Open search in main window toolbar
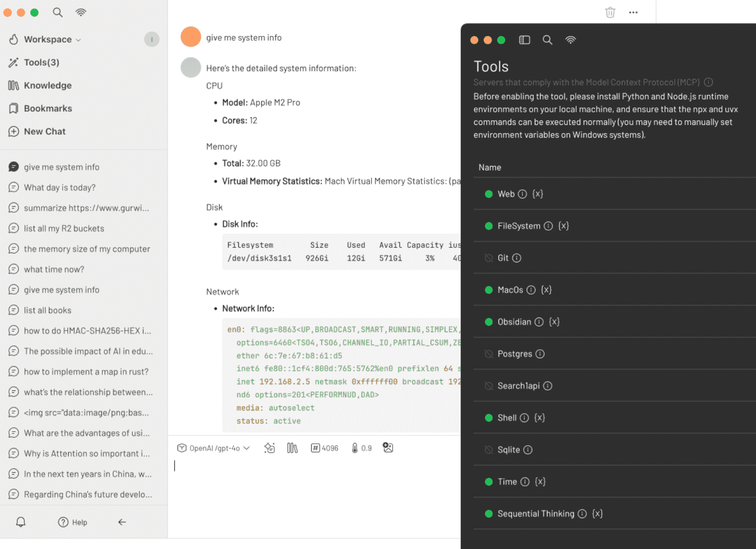Image resolution: width=756 pixels, height=549 pixels. coord(57,12)
